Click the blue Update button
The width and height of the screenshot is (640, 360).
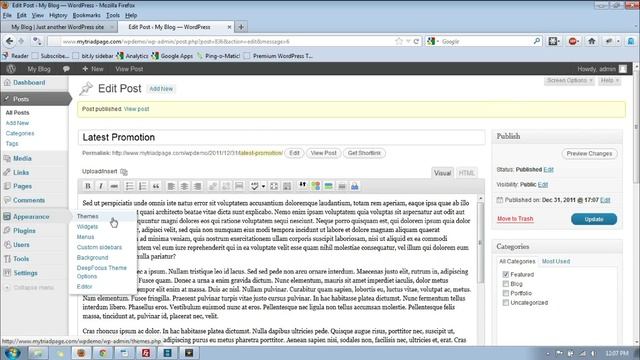pyautogui.click(x=594, y=219)
